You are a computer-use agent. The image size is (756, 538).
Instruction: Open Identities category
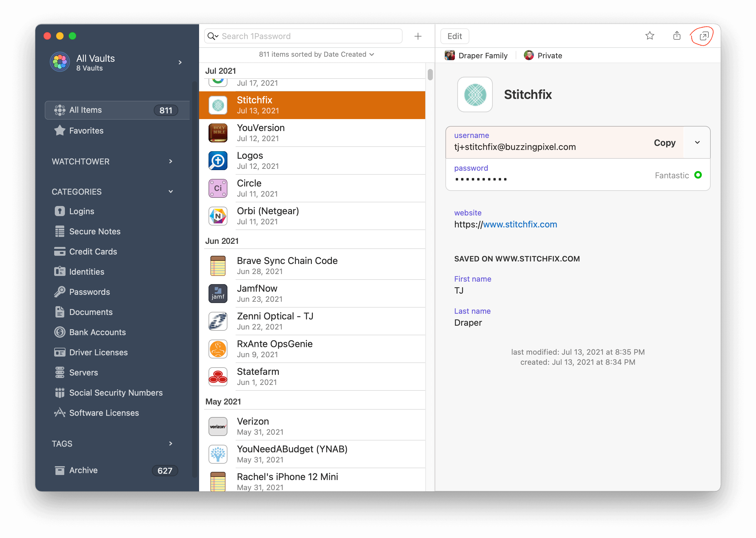click(x=79, y=272)
